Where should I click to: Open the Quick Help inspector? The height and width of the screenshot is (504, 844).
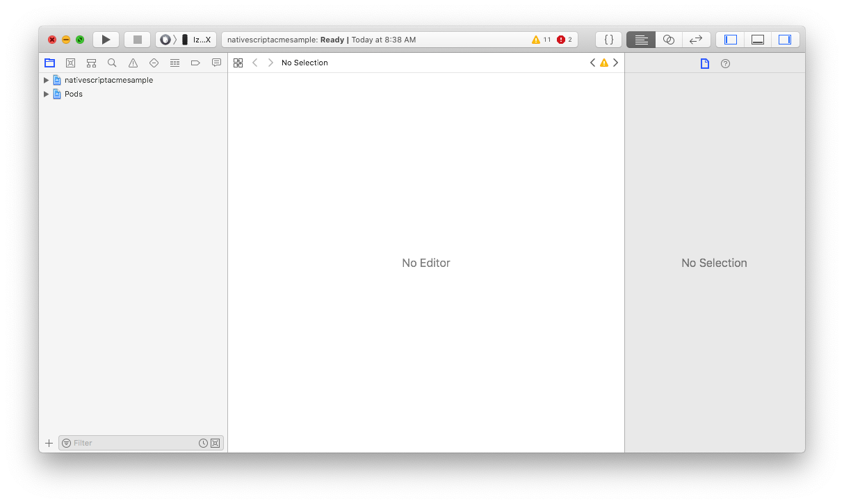coord(725,63)
